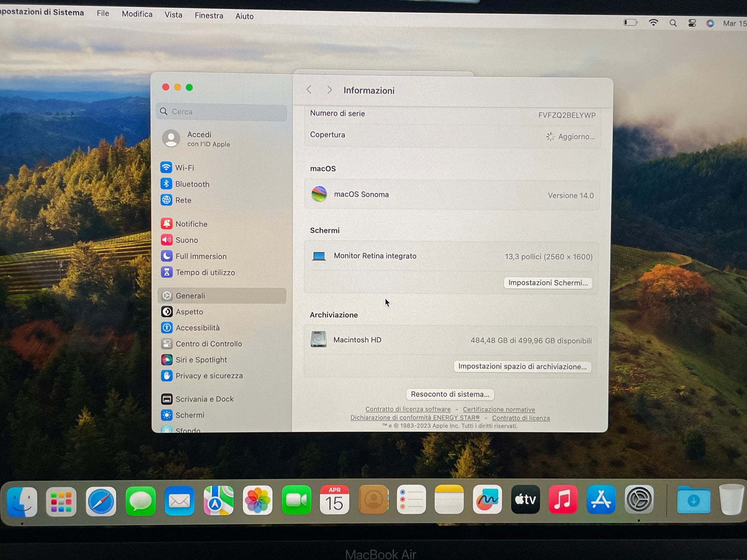747x560 pixels.
Task: Click System Settings icon in Dock
Action: click(x=639, y=499)
